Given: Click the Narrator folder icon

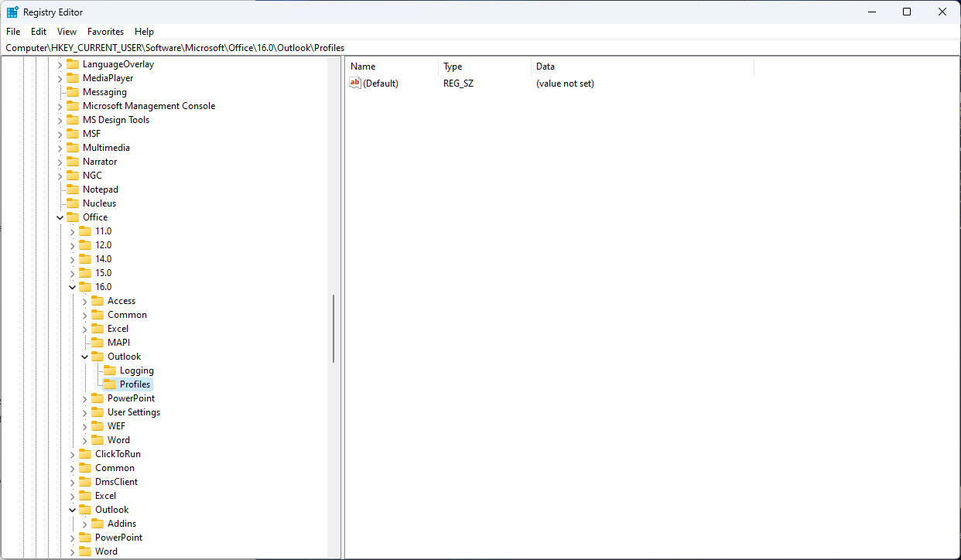Looking at the screenshot, I should [73, 162].
